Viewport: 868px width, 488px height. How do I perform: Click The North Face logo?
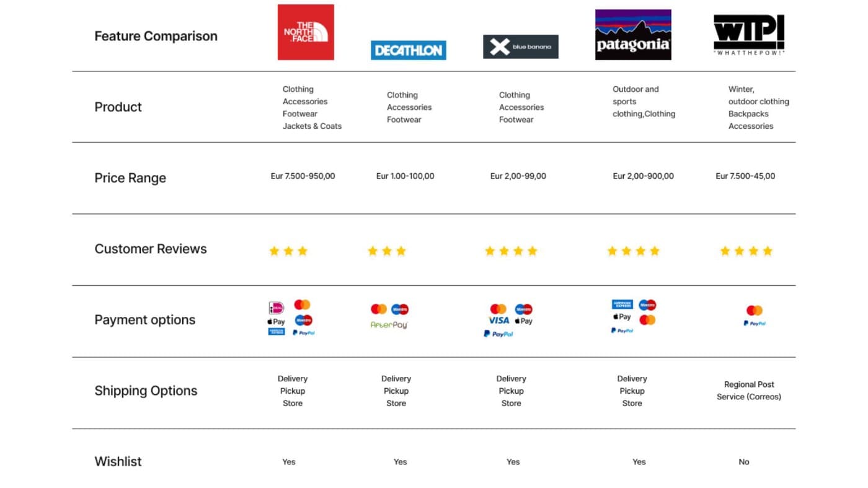(306, 32)
